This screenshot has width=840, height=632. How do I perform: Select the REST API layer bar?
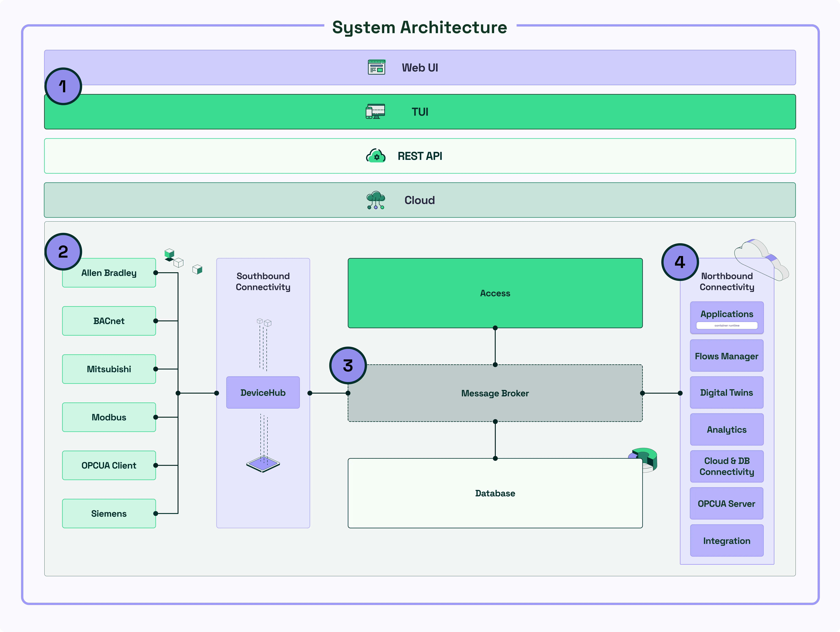[420, 156]
